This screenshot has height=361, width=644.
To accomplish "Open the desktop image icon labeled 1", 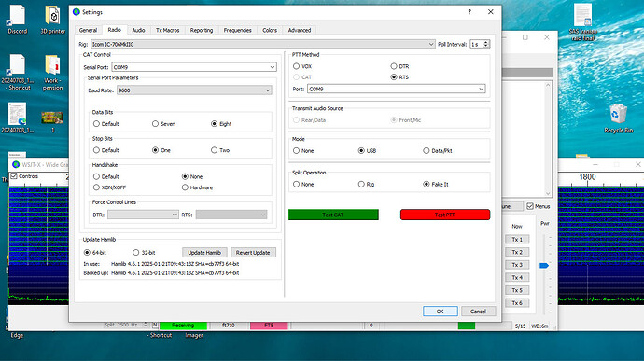I will coord(52,121).
